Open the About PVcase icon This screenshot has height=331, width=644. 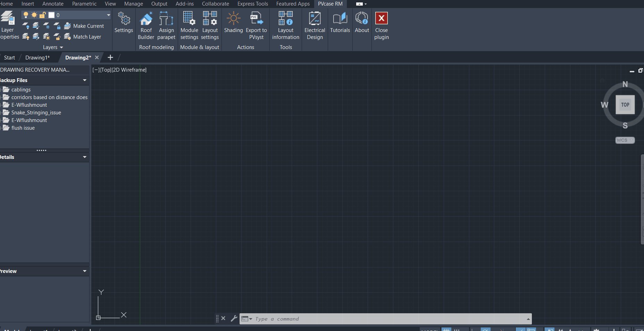click(362, 23)
